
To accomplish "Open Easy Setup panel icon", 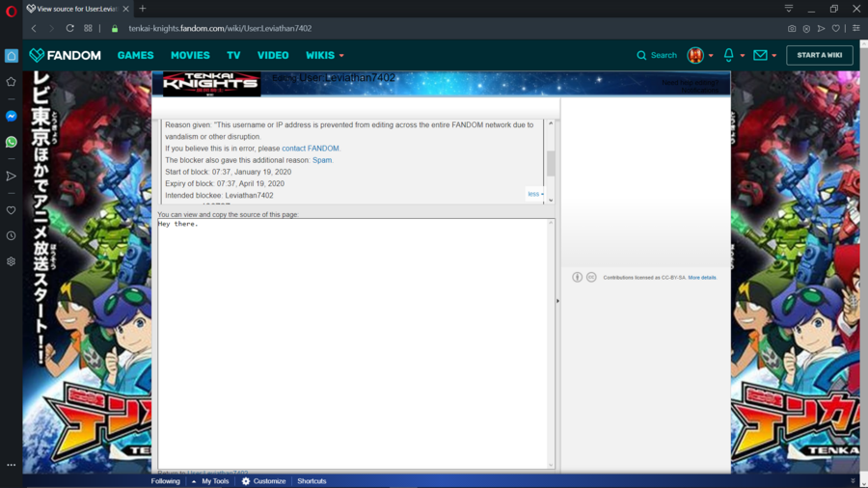I will pyautogui.click(x=855, y=28).
